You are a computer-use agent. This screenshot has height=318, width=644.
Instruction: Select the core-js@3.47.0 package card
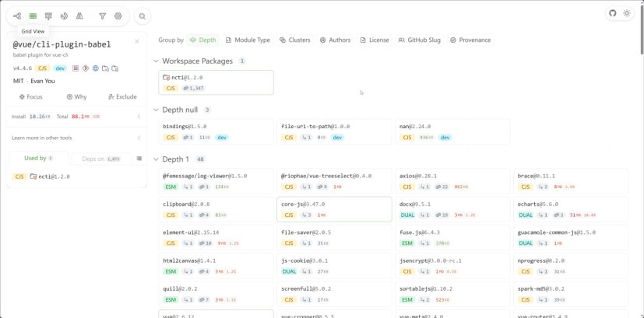[x=334, y=209]
